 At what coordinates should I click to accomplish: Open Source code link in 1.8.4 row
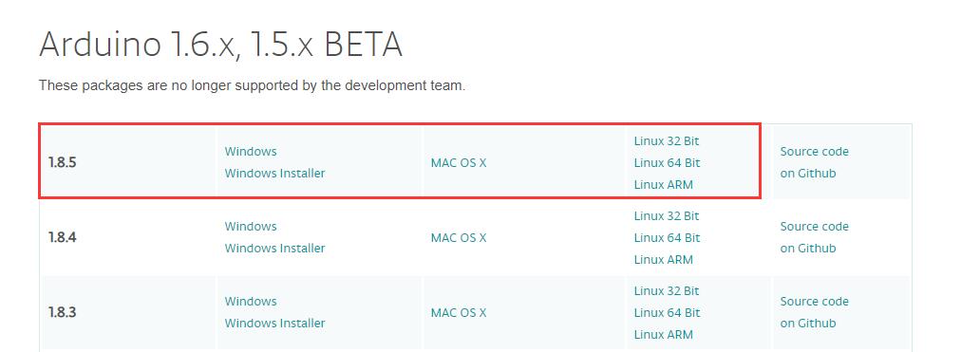coord(815,227)
